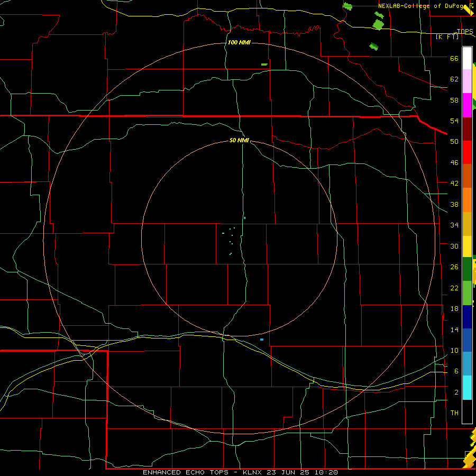Select the dark green swatch below 30
Screen dimensions: 476x476
click(x=467, y=269)
